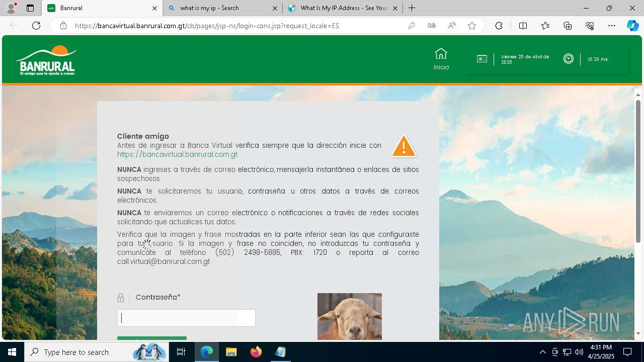Toggle the split screen icon
Viewport: 644px width, 362px height.
point(523,26)
